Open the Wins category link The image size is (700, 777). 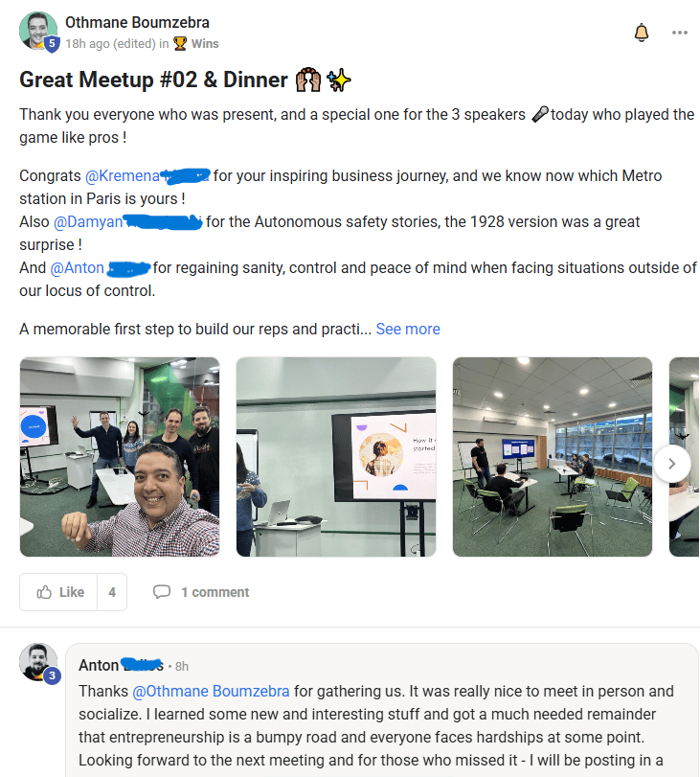pos(205,44)
